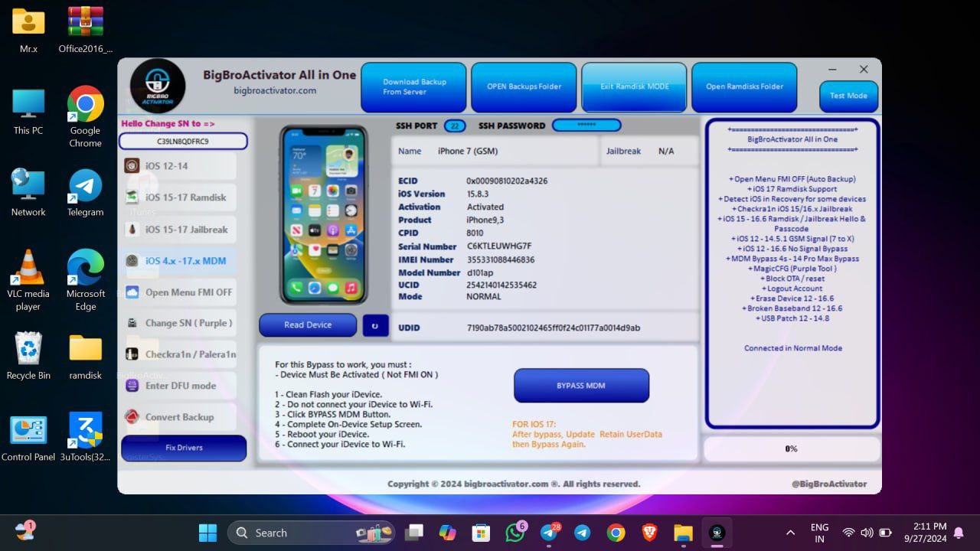The image size is (980, 551).
Task: Open Checkra1n / Palera1n section
Action: [178, 354]
